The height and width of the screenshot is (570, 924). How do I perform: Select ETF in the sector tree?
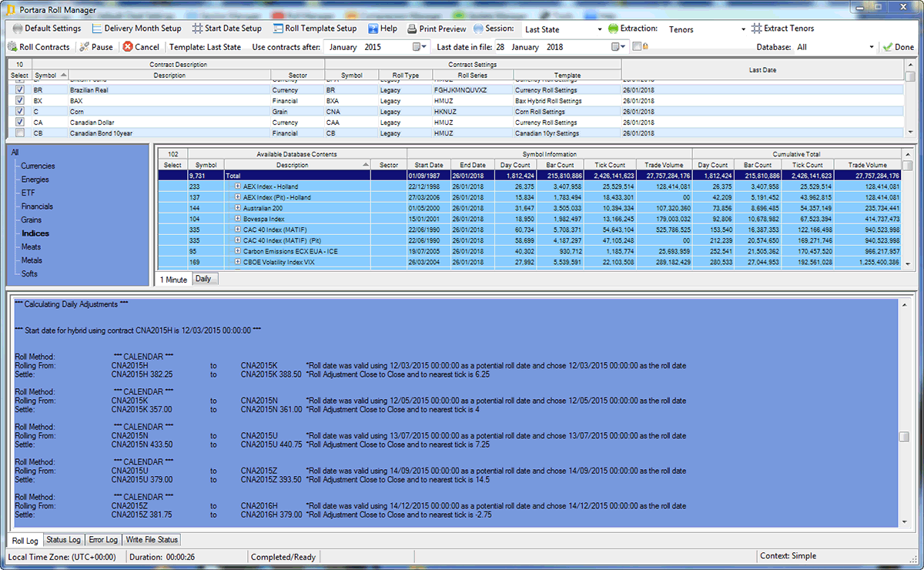coord(27,193)
